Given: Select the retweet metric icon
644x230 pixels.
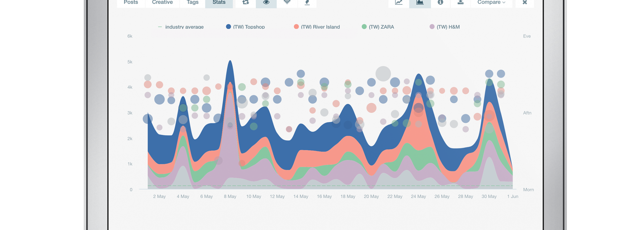Looking at the screenshot, I should tap(246, 3).
